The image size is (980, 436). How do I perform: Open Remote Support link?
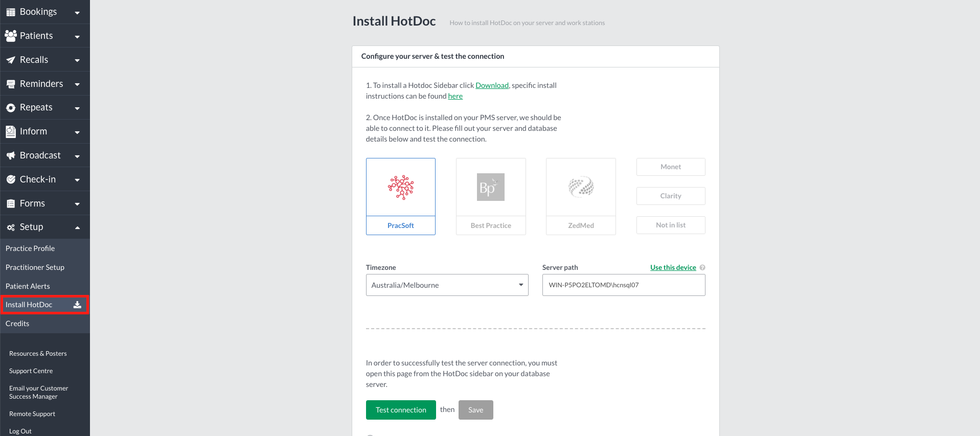tap(32, 414)
